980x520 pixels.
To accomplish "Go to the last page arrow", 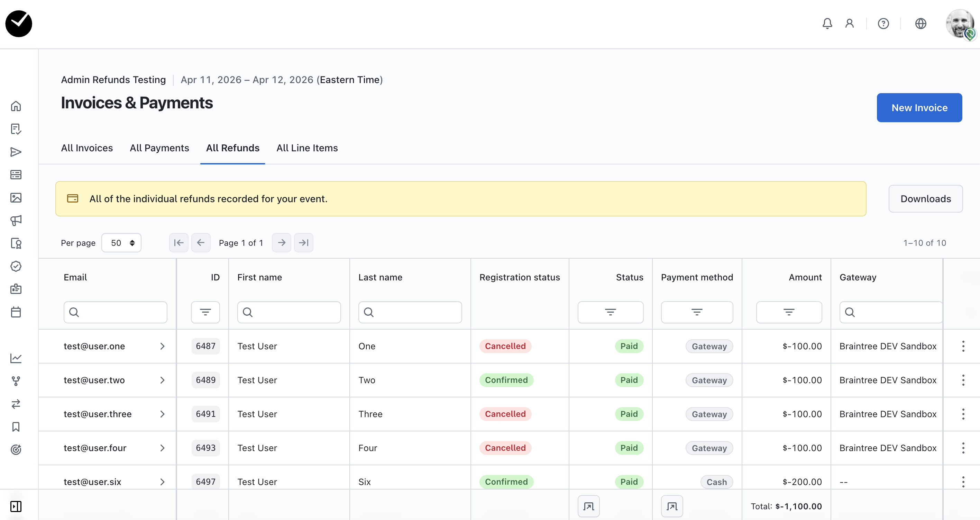I will pos(304,243).
